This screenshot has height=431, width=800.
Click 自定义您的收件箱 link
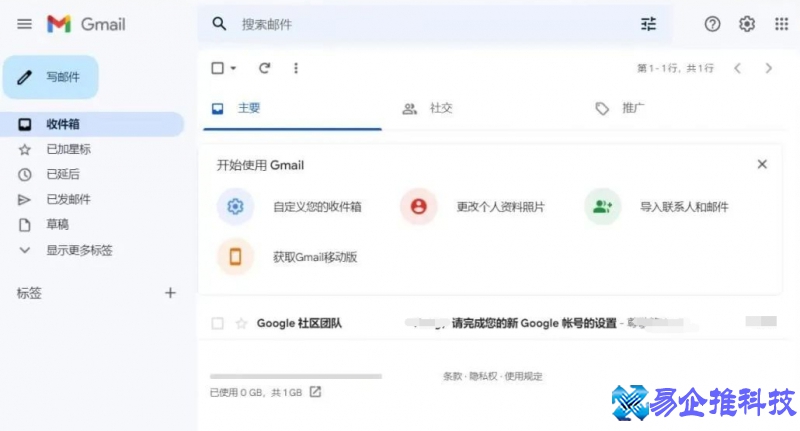[317, 207]
